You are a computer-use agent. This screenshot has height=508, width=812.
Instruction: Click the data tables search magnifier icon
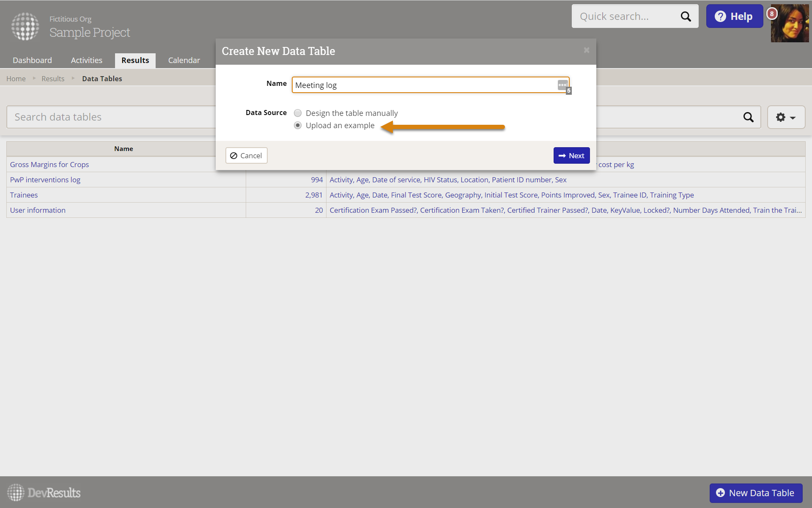click(748, 117)
